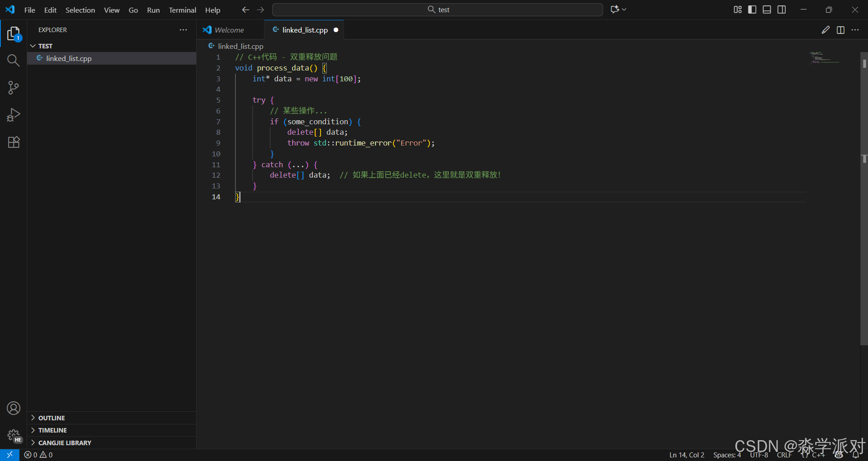The width and height of the screenshot is (868, 461).
Task: Toggle Primary Side Bar visibility
Action: (x=752, y=9)
